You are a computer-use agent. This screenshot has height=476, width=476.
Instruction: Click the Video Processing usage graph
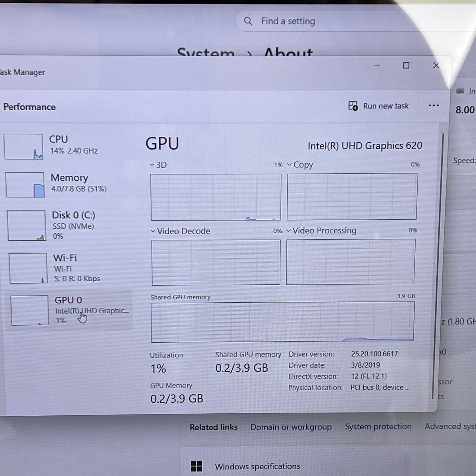pos(351,262)
